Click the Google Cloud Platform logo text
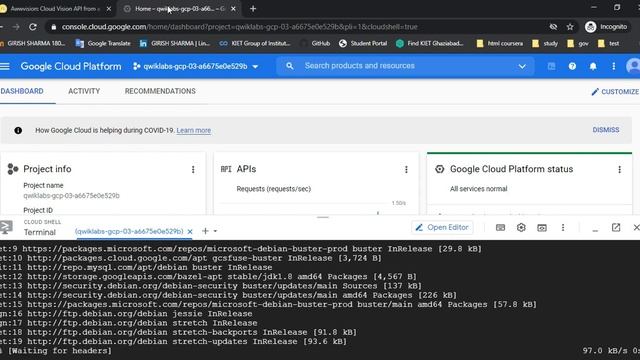Image resolution: width=640 pixels, height=360 pixels. click(x=71, y=66)
